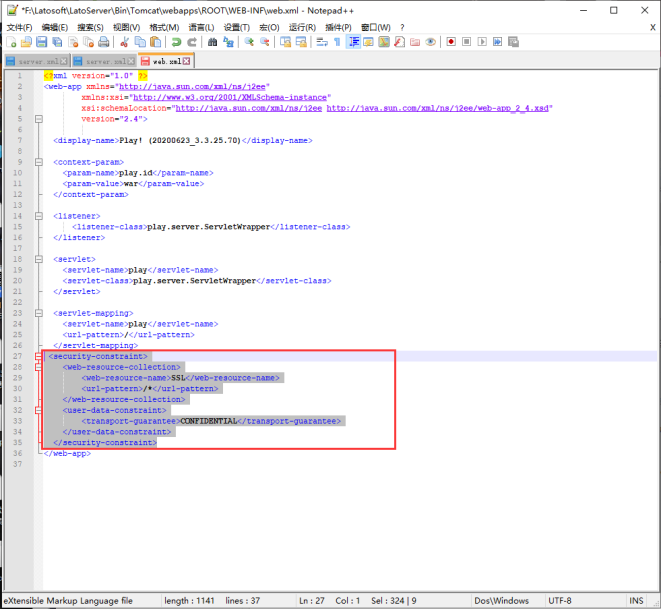
Task: Open the 运行(R) menu
Action: point(302,27)
